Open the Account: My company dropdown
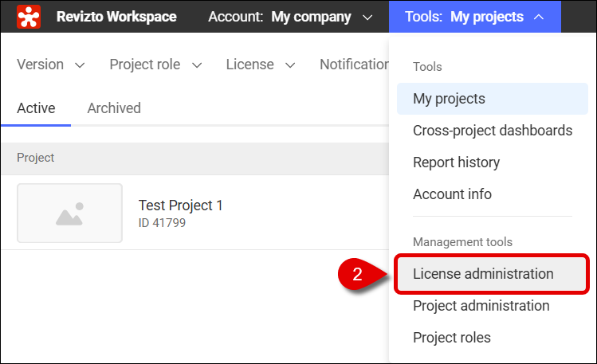Image resolution: width=597 pixels, height=364 pixels. tap(290, 17)
